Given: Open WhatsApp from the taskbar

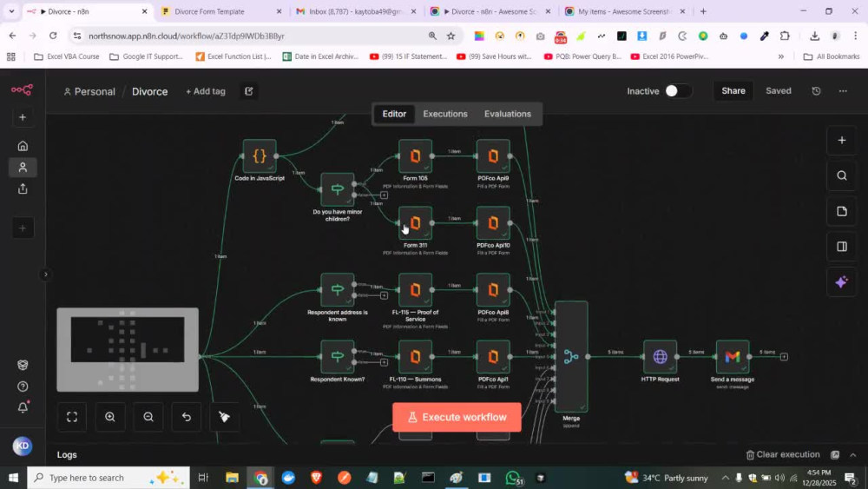Looking at the screenshot, I should click(x=513, y=478).
